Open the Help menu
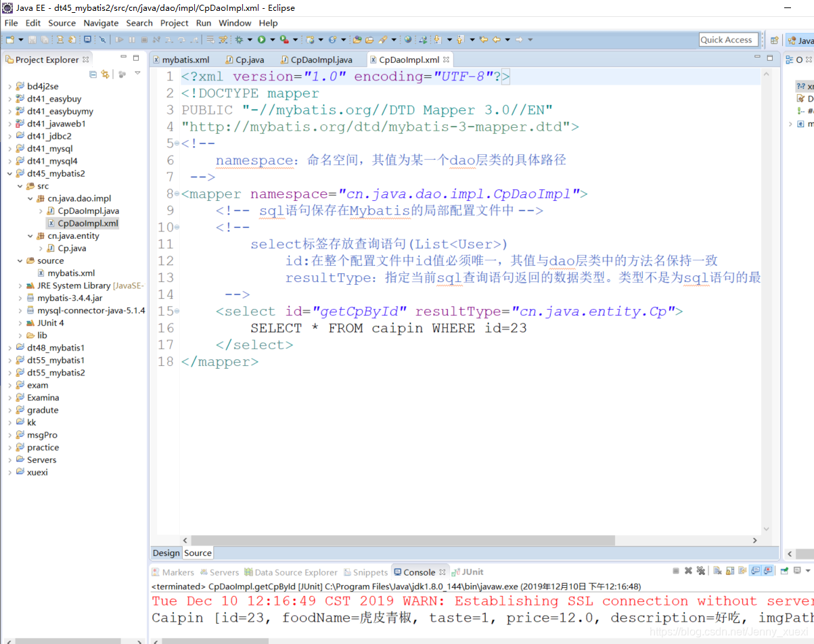Image resolution: width=814 pixels, height=644 pixels. pyautogui.click(x=268, y=23)
